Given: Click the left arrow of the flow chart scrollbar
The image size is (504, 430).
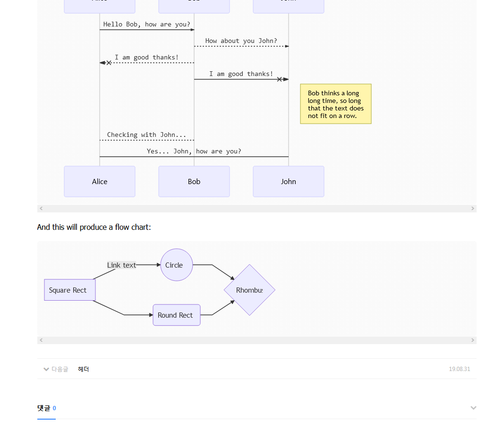Looking at the screenshot, I should point(41,340).
